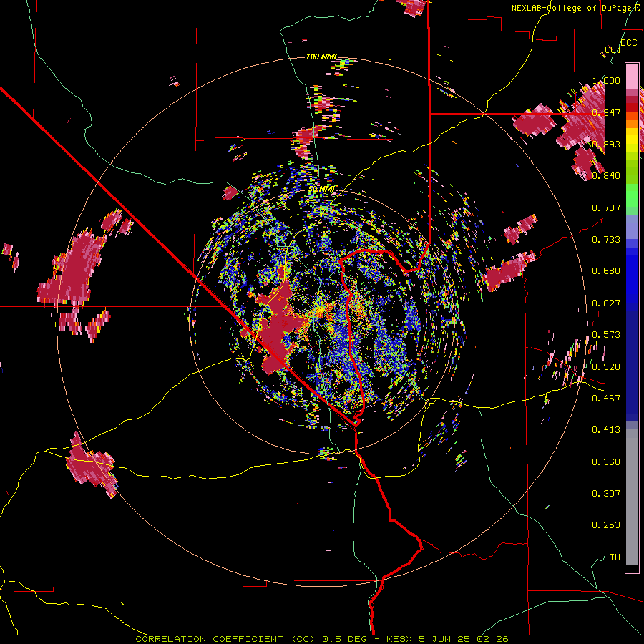This screenshot has height=644, width=644.
Task: Select the 0.733 scale value
Action: (x=606, y=240)
